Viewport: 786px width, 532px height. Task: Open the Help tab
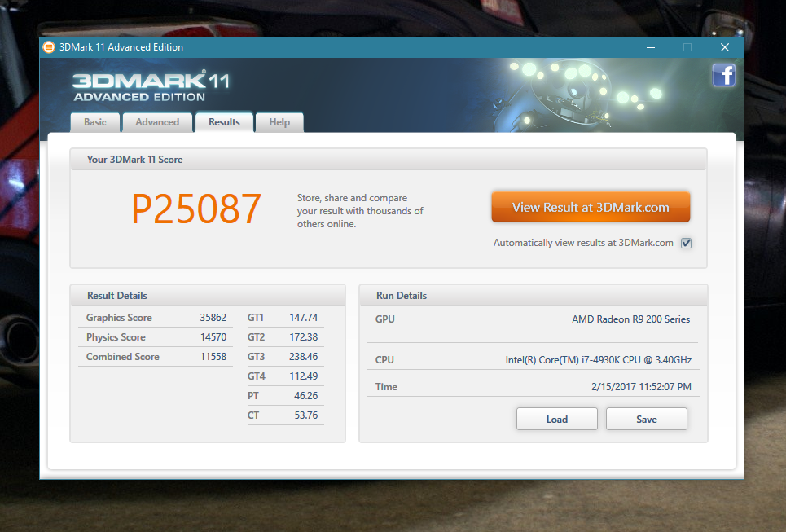point(279,122)
